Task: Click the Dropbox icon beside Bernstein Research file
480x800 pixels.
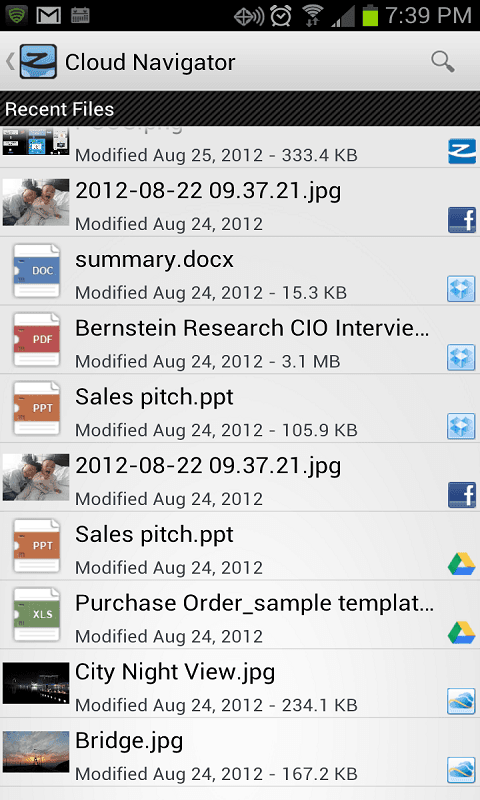Action: click(462, 357)
